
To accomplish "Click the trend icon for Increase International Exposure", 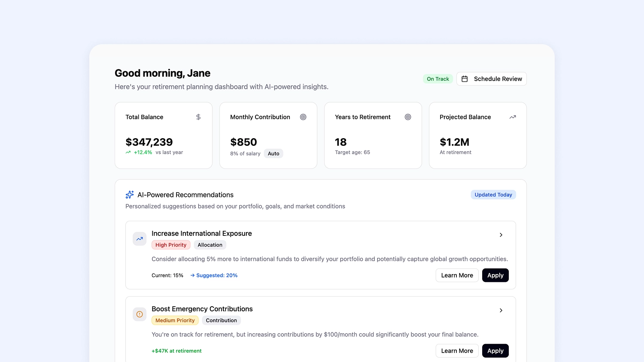I will (140, 239).
